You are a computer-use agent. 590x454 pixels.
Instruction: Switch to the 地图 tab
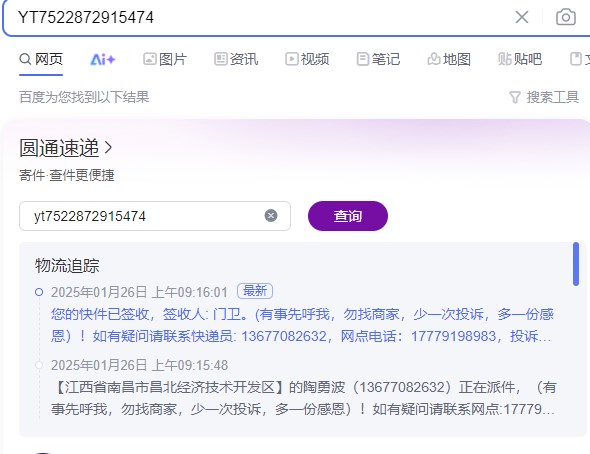click(x=449, y=59)
